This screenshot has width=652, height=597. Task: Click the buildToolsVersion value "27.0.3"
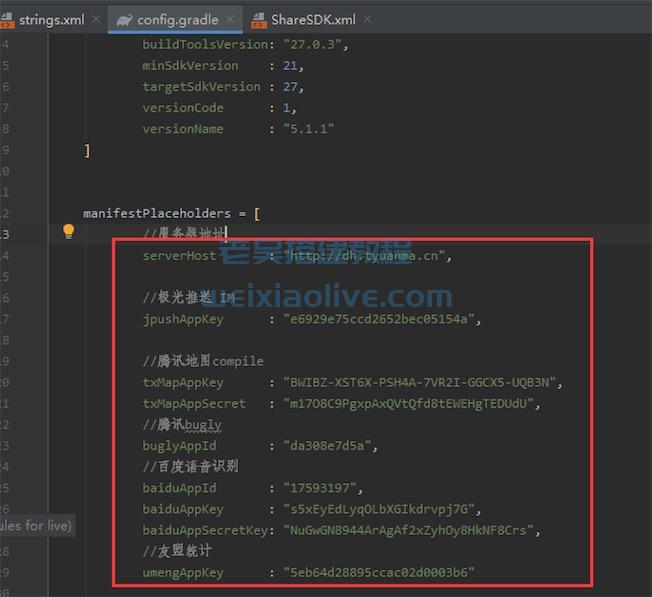click(312, 44)
